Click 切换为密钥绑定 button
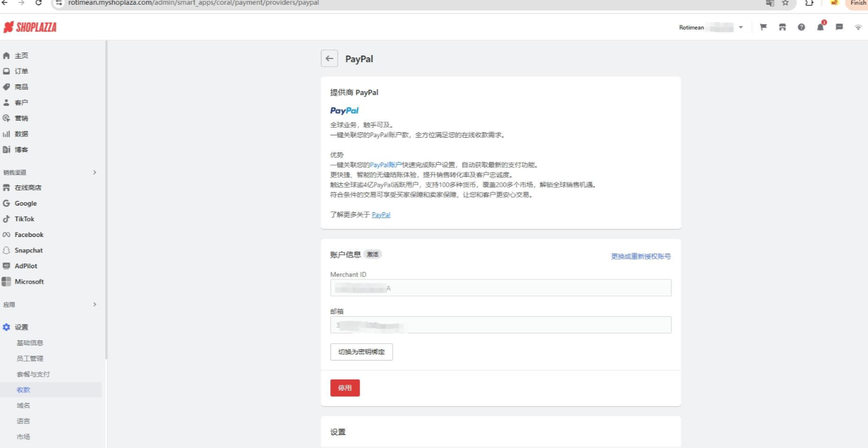Image resolution: width=868 pixels, height=448 pixels. click(361, 352)
